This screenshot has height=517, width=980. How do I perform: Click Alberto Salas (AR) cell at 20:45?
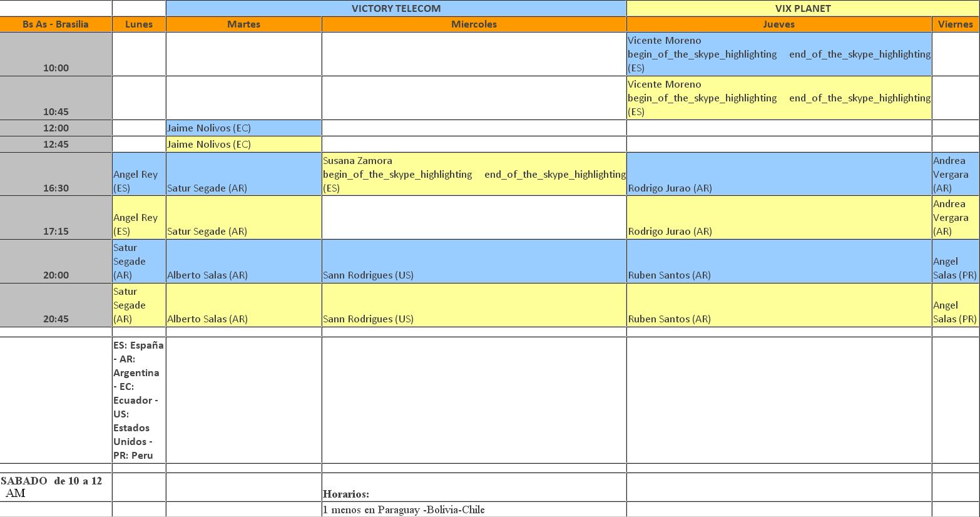tap(243, 305)
